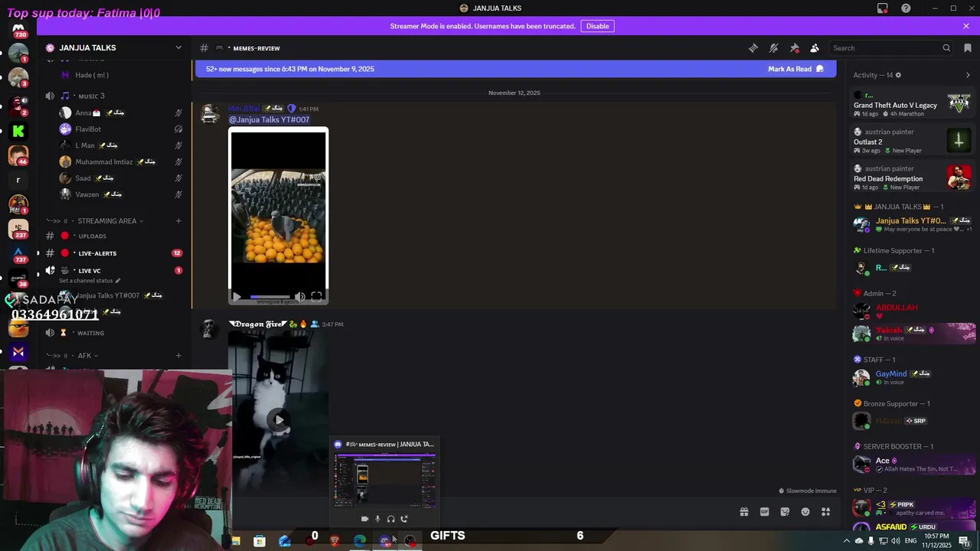Open the emoji picker

point(805,512)
